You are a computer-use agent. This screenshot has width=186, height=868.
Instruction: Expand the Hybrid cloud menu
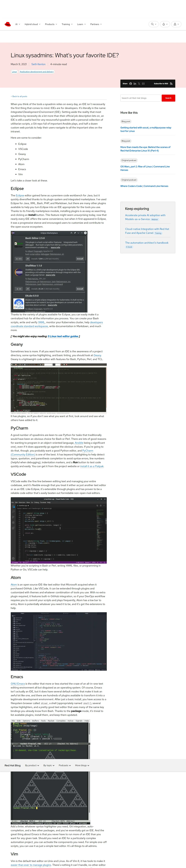(x=32, y=24)
